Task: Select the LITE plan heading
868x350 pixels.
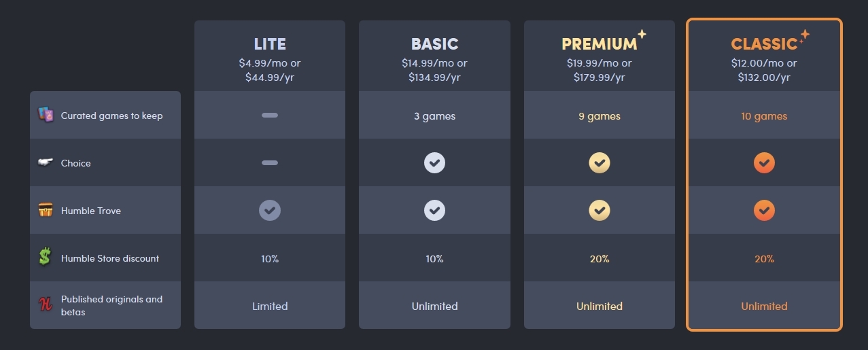Action: pos(270,44)
